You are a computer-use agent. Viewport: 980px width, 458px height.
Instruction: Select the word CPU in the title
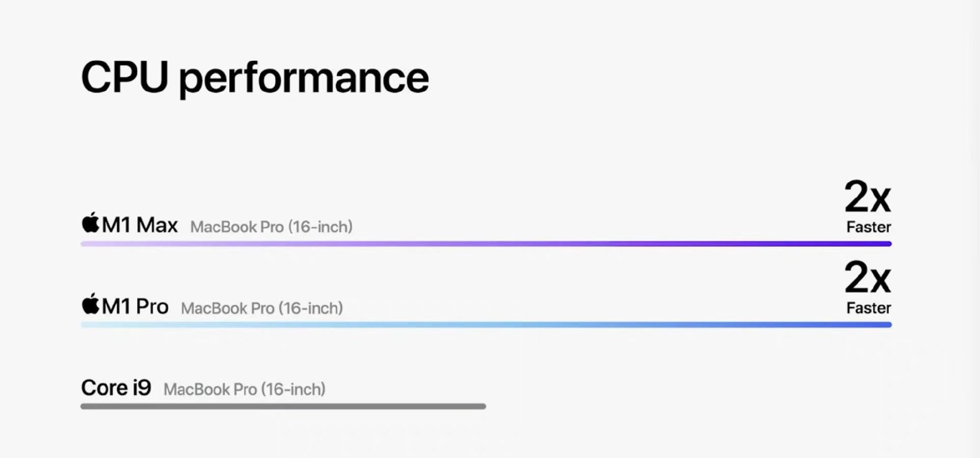125,77
